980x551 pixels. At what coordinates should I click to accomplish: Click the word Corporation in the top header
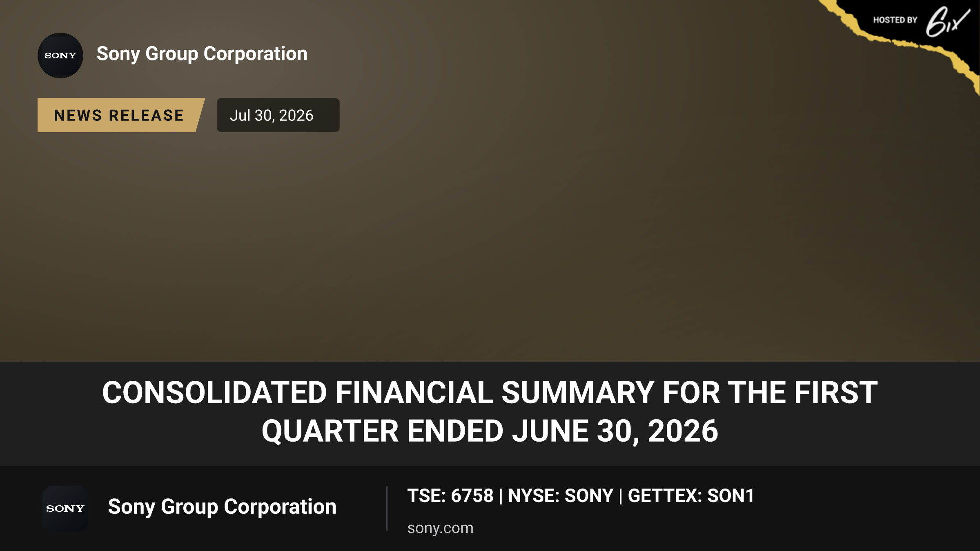click(256, 54)
